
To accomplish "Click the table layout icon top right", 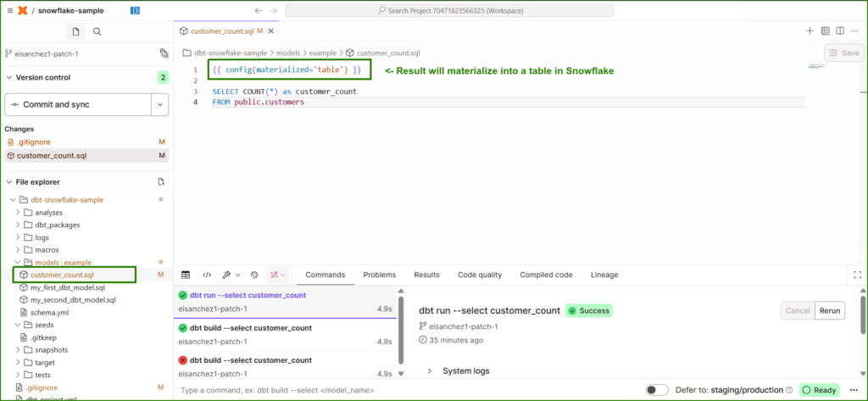I will click(x=825, y=31).
